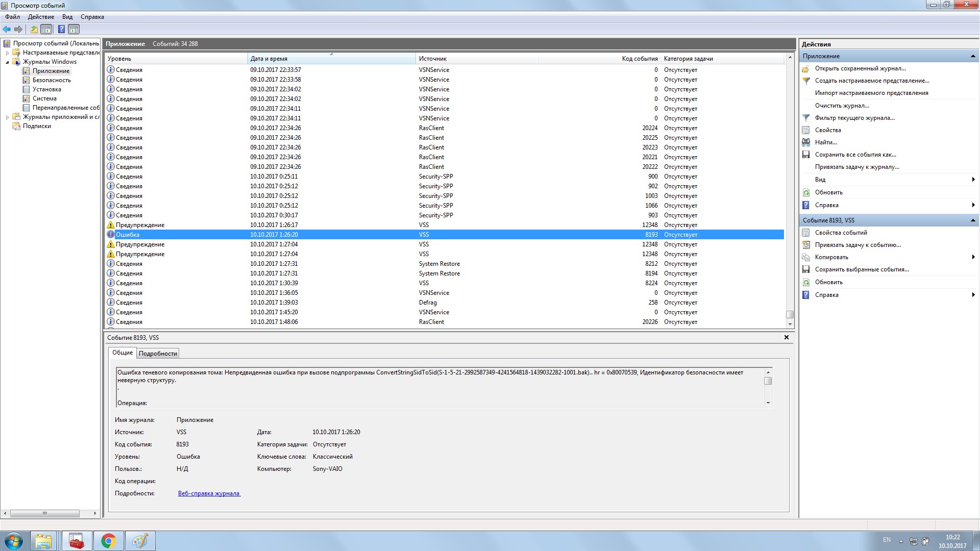Expand the Настраиваемые представления tree node
Viewport: 980px width, 551px height.
(7, 53)
